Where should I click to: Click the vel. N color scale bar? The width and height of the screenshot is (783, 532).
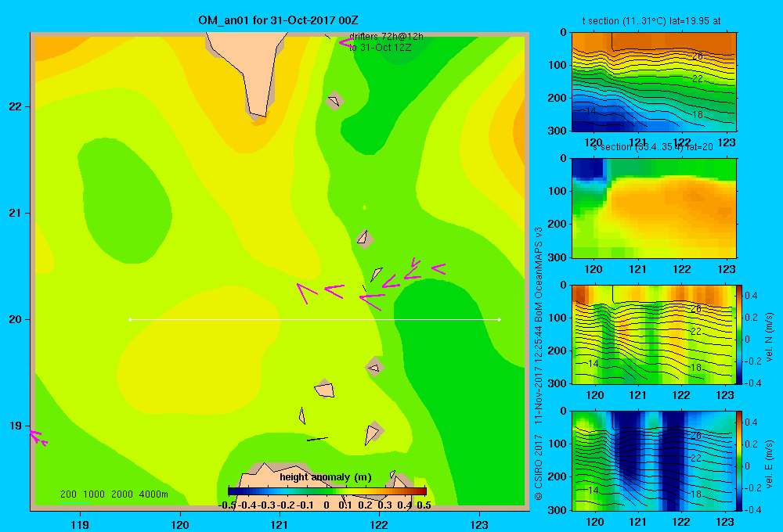tap(739, 334)
